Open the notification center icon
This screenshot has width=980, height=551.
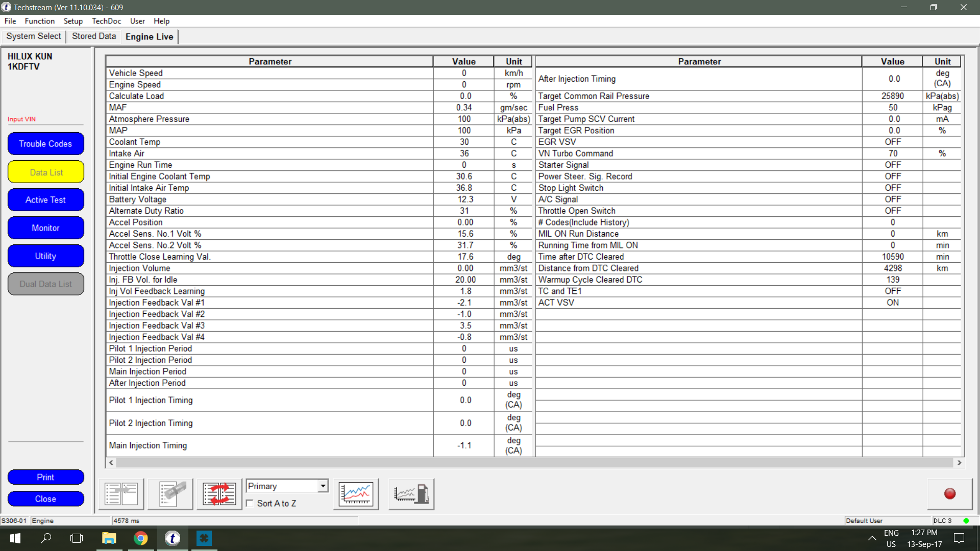click(959, 538)
